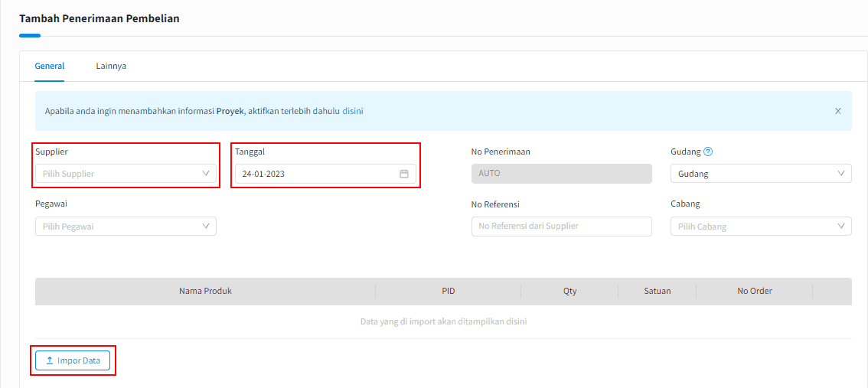Switch to the Lainnya tab
Image resolution: width=868 pixels, height=388 pixels.
coord(111,66)
